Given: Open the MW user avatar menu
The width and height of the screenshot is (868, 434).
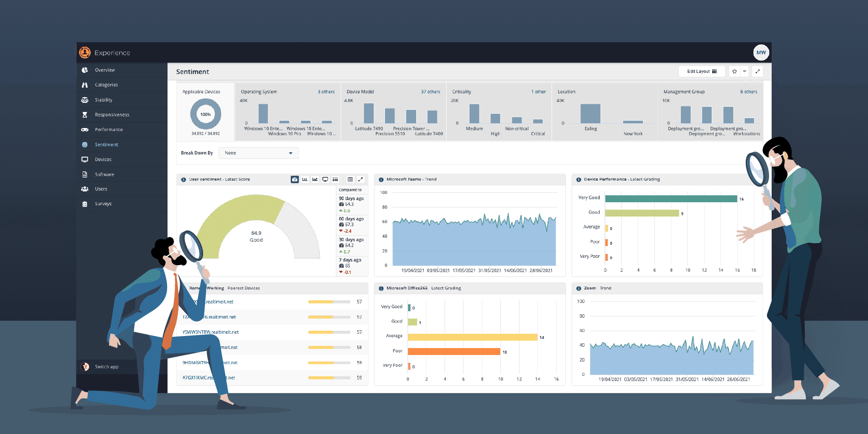Looking at the screenshot, I should (x=761, y=53).
